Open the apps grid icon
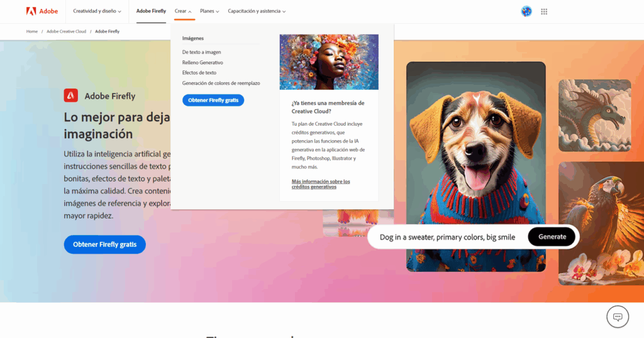 click(x=544, y=11)
